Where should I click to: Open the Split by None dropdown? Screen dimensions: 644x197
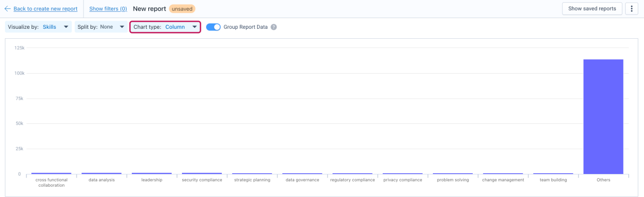coord(101,27)
